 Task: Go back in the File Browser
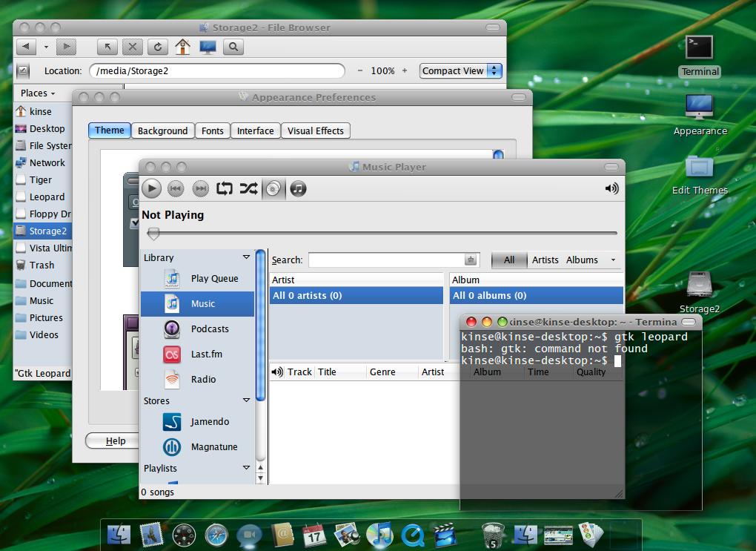[26, 47]
